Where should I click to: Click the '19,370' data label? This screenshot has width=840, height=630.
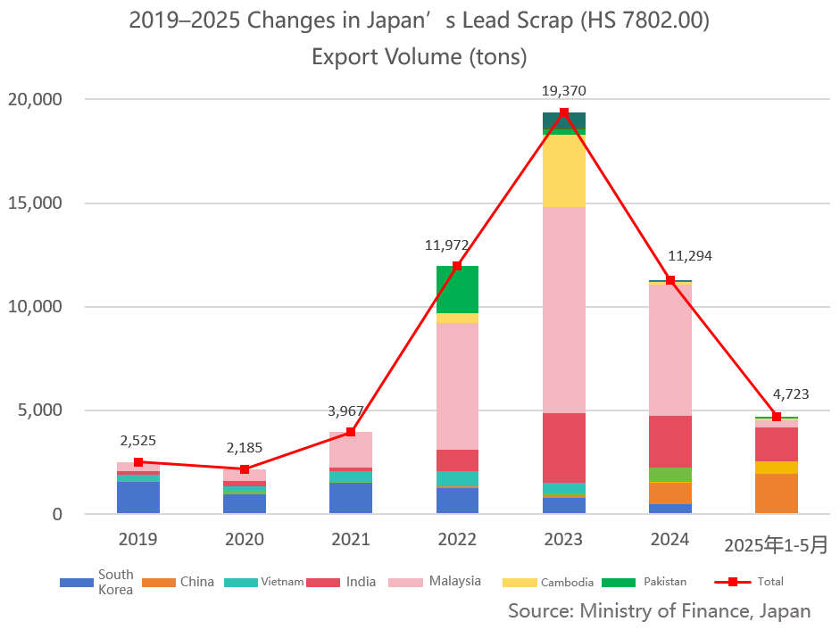[563, 90]
